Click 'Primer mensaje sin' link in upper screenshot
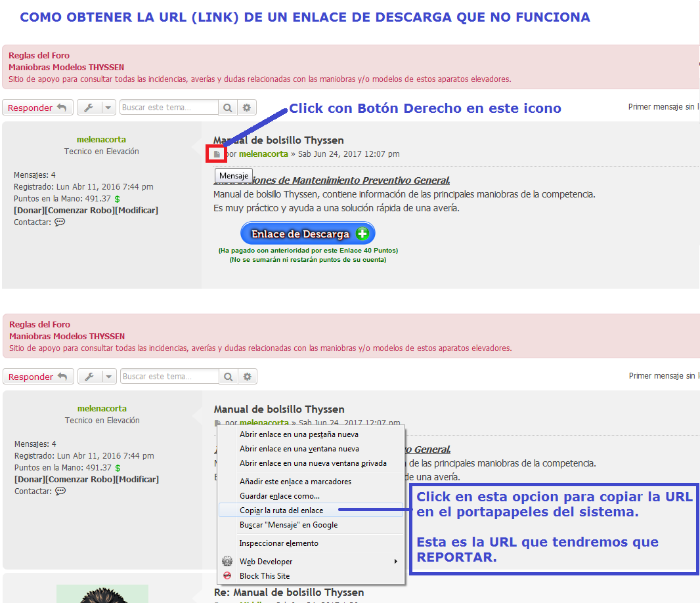The image size is (700, 603). [663, 107]
